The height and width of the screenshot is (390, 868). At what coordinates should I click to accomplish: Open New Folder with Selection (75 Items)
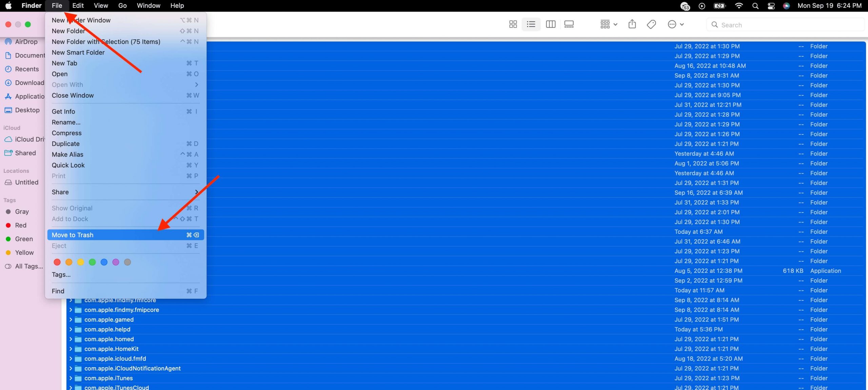(x=106, y=41)
